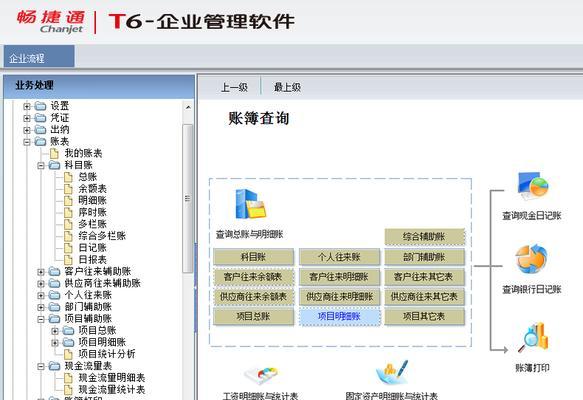583x400 pixels.
Task: Click the 个人往来账 button
Action: tap(339, 257)
